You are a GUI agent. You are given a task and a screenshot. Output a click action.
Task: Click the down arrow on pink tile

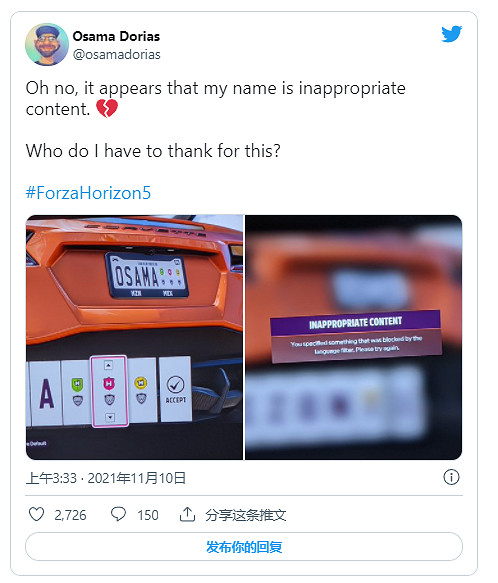[x=110, y=417]
